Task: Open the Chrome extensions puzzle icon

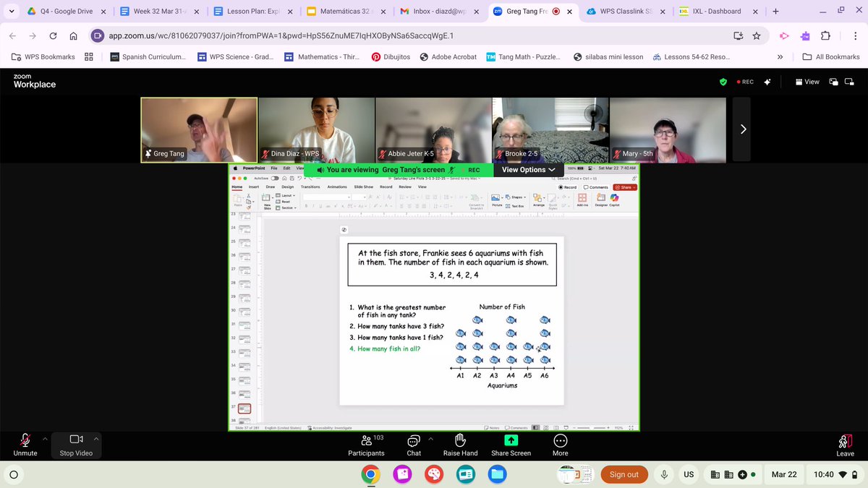Action: coord(825,35)
